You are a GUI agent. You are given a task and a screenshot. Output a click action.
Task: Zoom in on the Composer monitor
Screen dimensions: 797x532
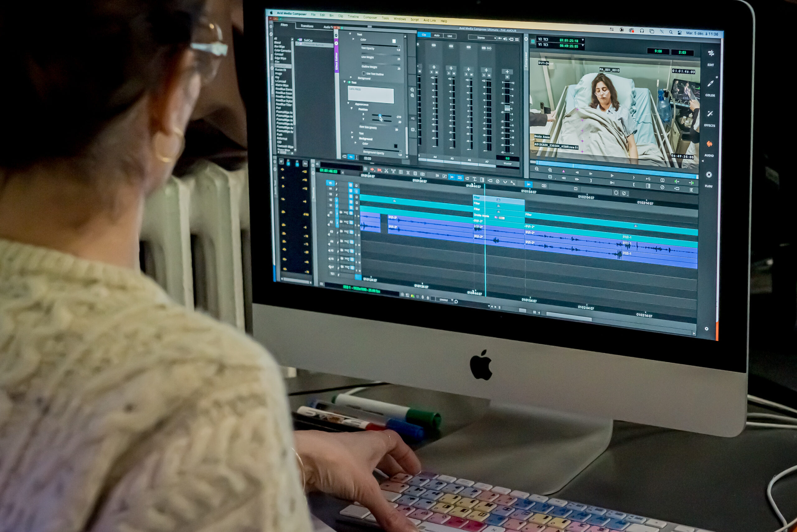pyautogui.click(x=550, y=170)
